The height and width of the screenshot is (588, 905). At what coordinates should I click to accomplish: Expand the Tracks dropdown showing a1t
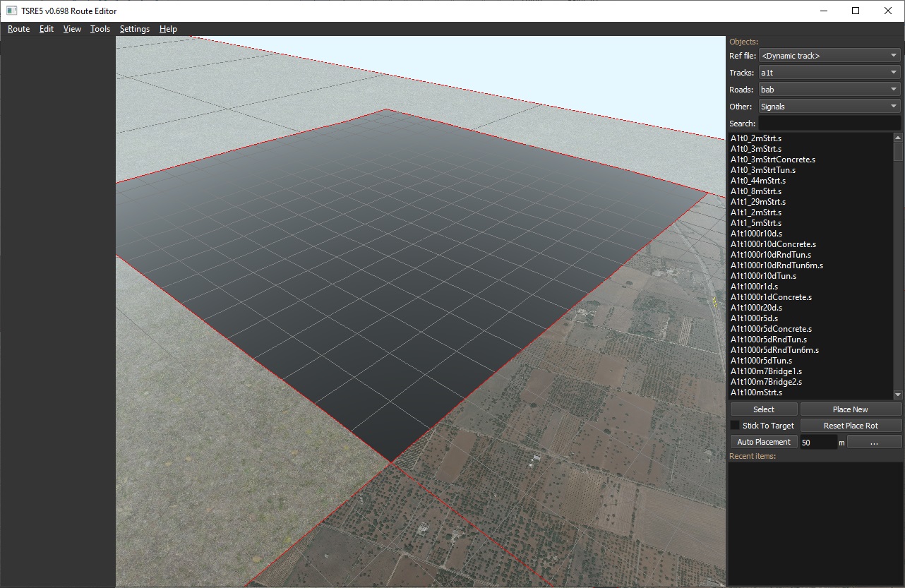tap(829, 73)
